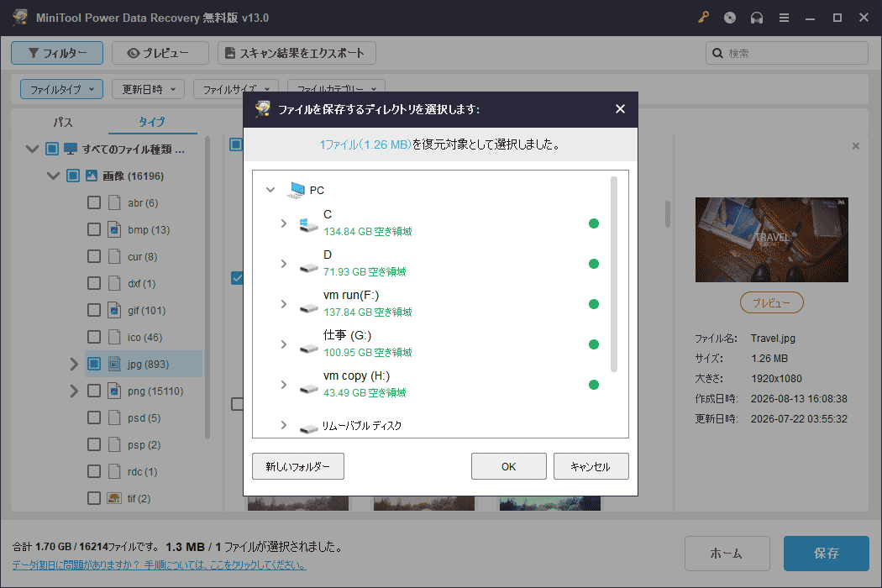The height and width of the screenshot is (588, 882).
Task: Switch to the タイプ tab
Action: pyautogui.click(x=152, y=122)
